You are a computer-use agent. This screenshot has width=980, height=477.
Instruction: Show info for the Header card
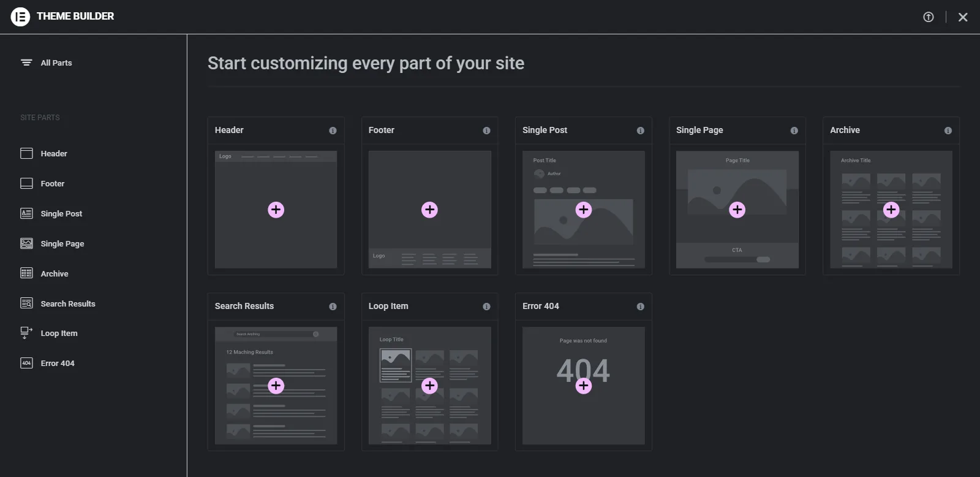[x=333, y=131]
